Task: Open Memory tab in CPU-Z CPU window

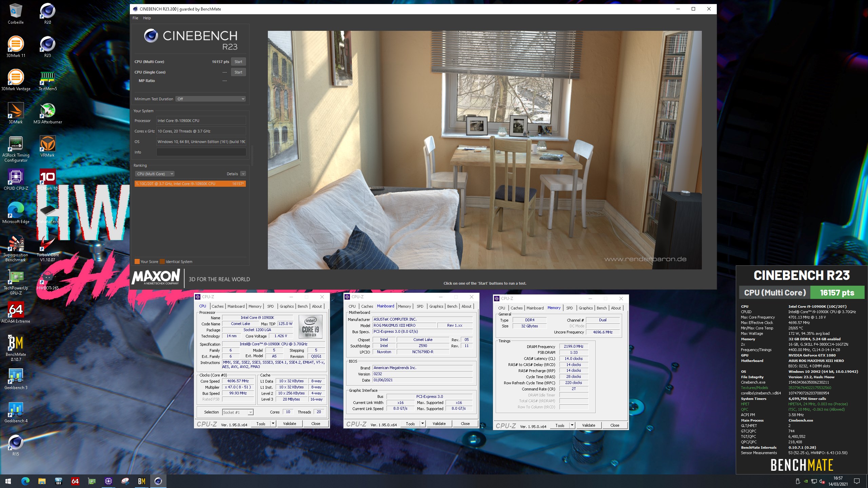Action: click(255, 306)
